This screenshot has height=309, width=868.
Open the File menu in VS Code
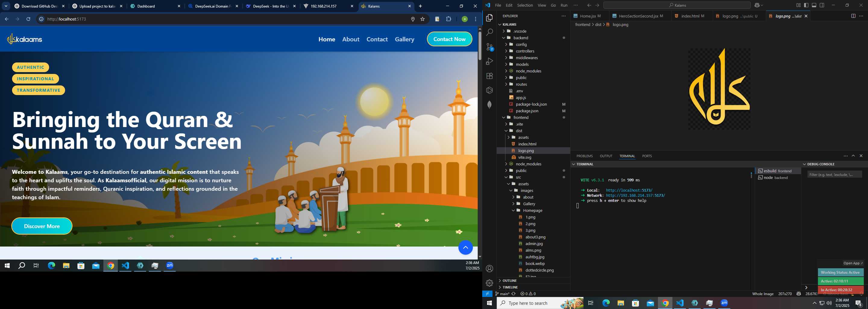coord(498,5)
